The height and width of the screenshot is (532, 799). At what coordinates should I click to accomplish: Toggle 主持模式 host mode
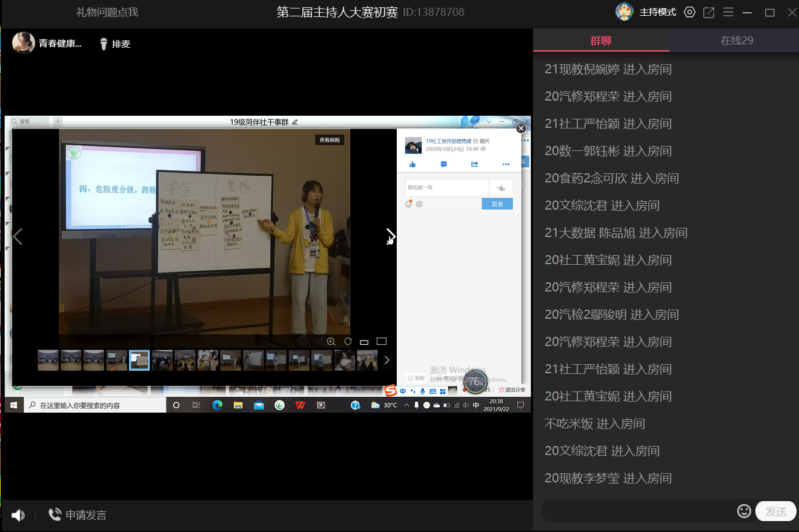657,12
